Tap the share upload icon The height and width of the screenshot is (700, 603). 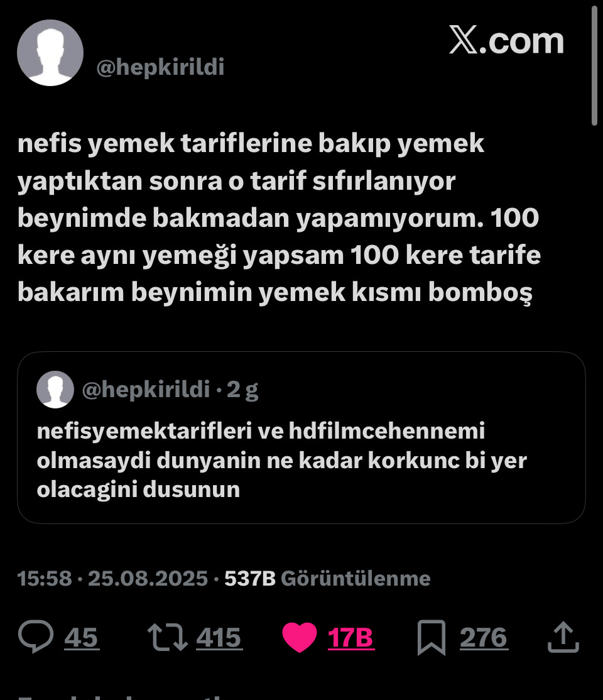coord(563,637)
